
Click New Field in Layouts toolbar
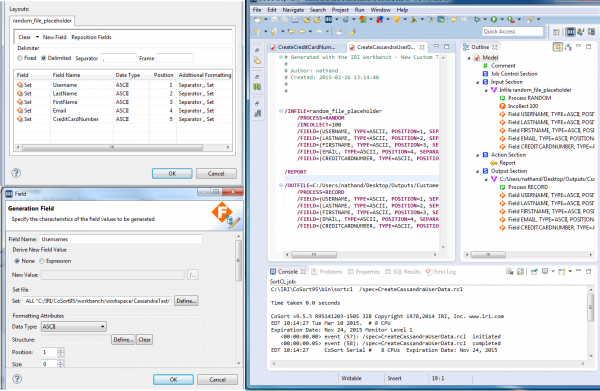(54, 37)
